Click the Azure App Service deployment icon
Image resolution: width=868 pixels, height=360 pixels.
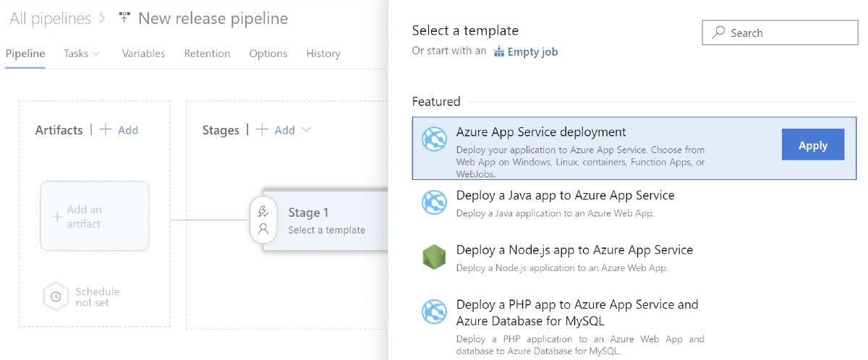click(x=435, y=138)
